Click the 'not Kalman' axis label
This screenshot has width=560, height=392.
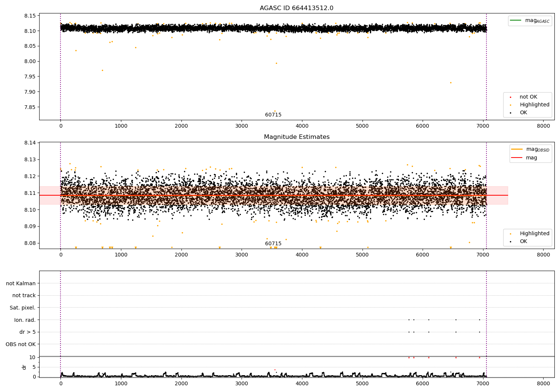click(x=21, y=283)
